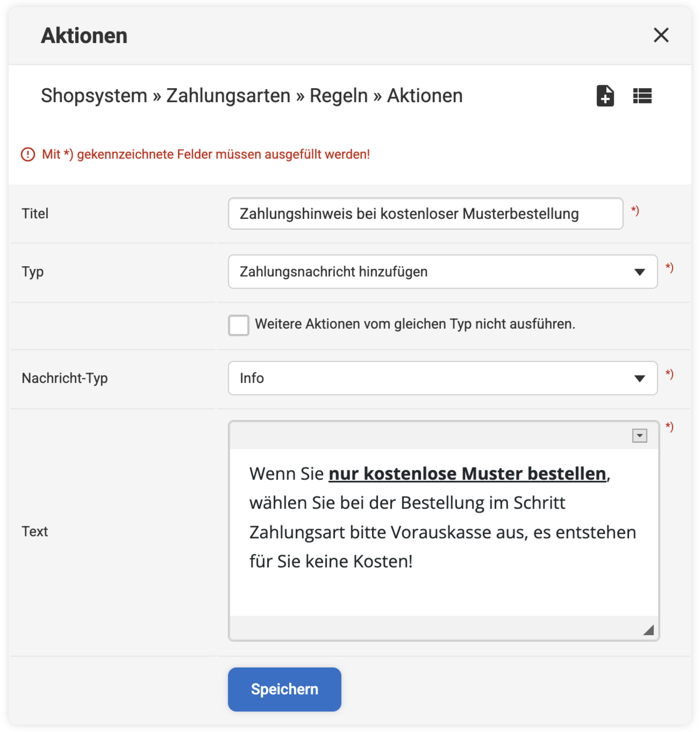Click the Regeln breadcrumb

[338, 96]
